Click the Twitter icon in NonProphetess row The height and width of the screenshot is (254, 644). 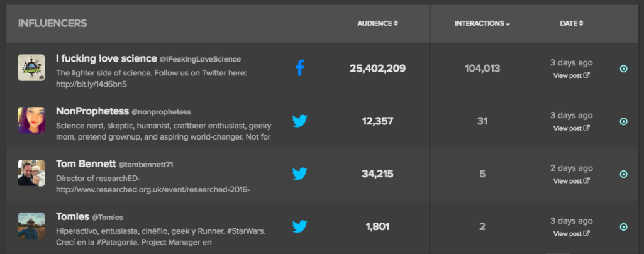tap(300, 121)
